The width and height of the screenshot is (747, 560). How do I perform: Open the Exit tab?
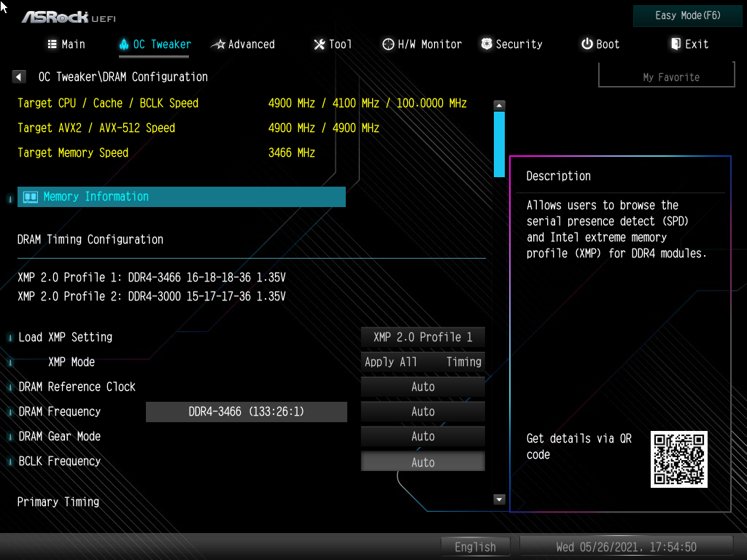(689, 44)
